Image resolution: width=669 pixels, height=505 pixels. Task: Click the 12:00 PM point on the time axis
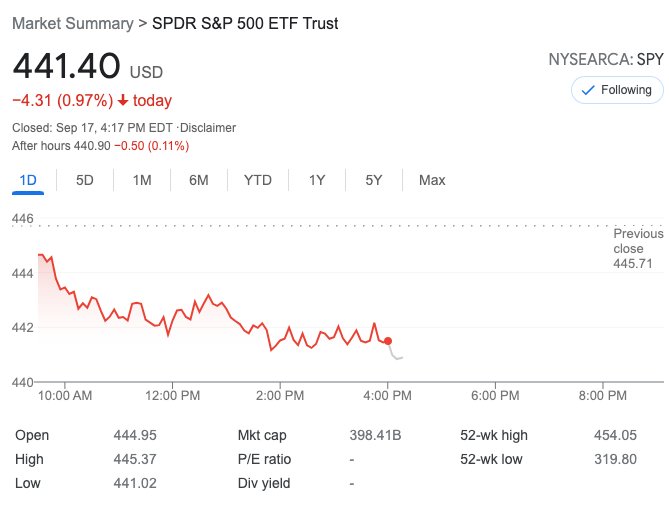pyautogui.click(x=172, y=395)
